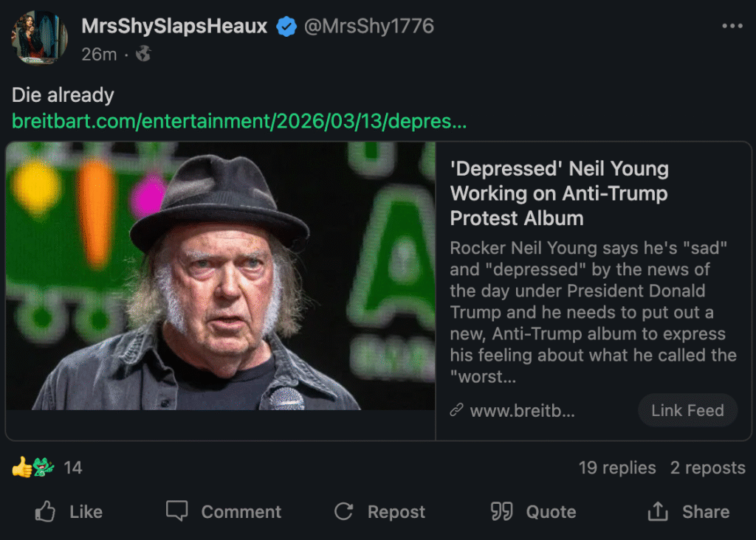View the 19 replies

[x=617, y=468]
